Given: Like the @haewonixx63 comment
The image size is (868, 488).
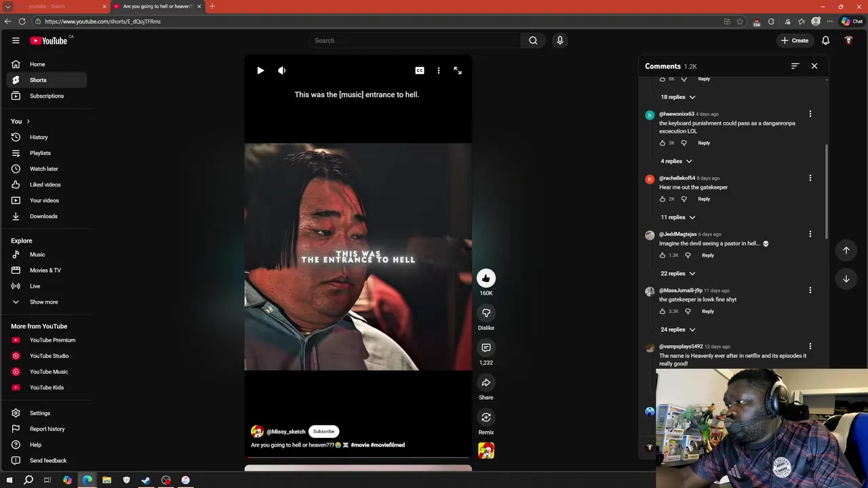Looking at the screenshot, I should click(x=663, y=143).
